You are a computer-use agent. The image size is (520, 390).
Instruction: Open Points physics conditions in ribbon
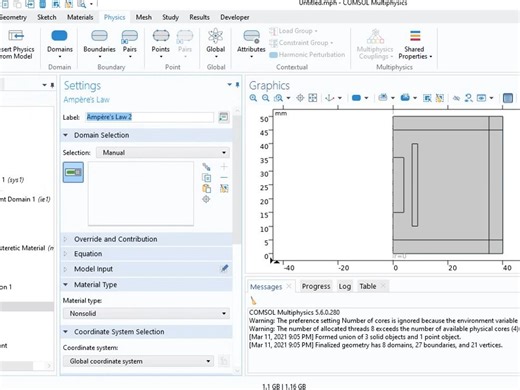pos(161,42)
